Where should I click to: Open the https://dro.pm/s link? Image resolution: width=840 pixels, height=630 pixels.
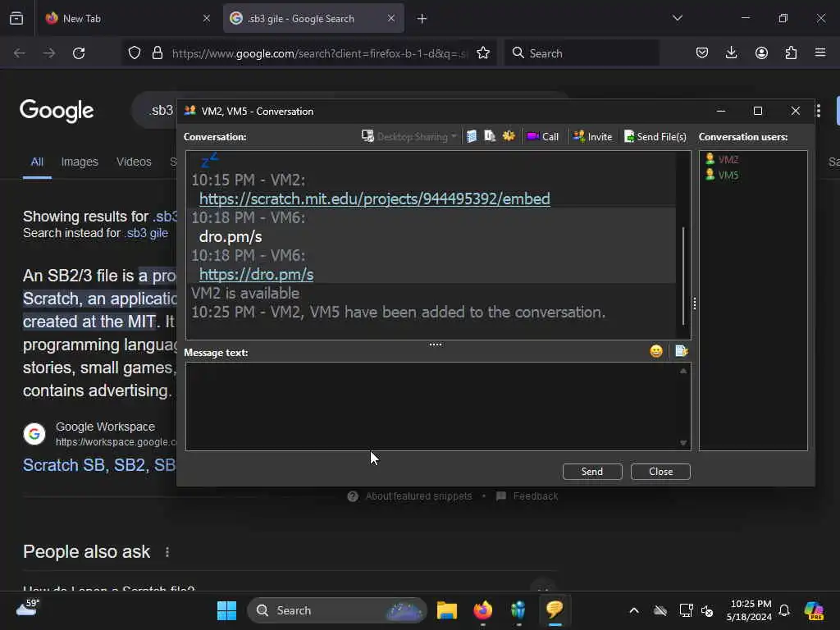click(256, 274)
